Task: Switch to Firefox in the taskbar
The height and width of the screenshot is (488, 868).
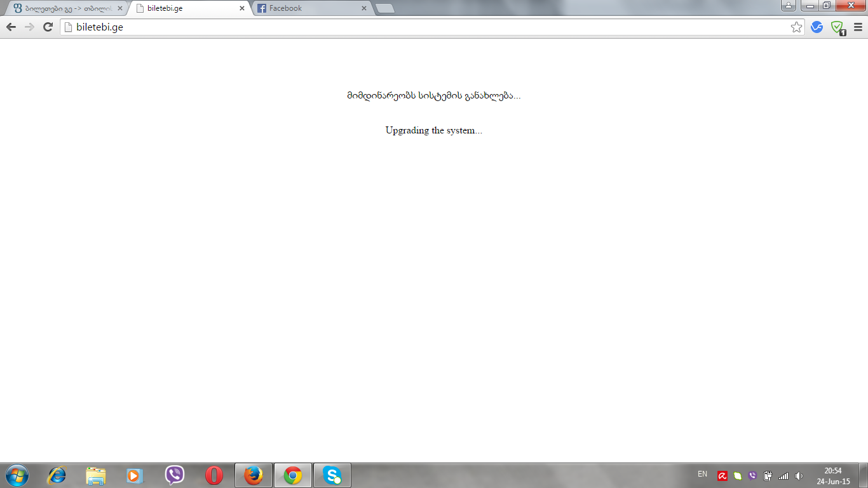Action: pyautogui.click(x=254, y=475)
